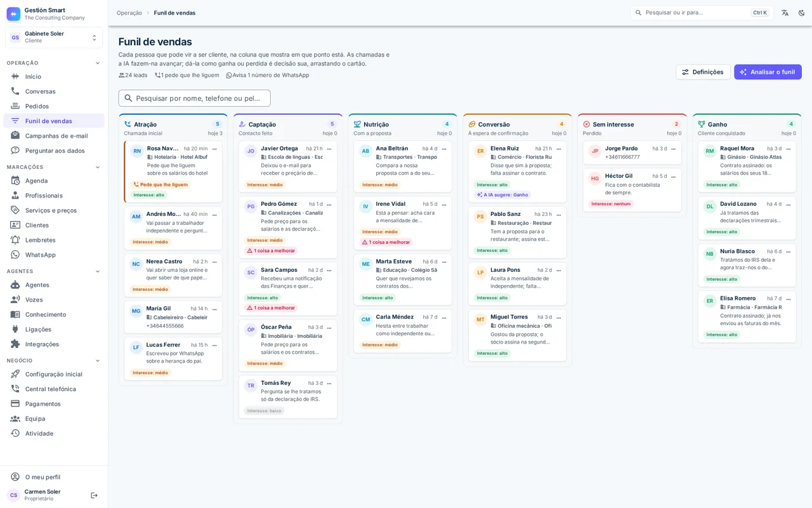Image resolution: width=812 pixels, height=508 pixels.
Task: Open more options for Raquel Mora card
Action: (x=789, y=149)
